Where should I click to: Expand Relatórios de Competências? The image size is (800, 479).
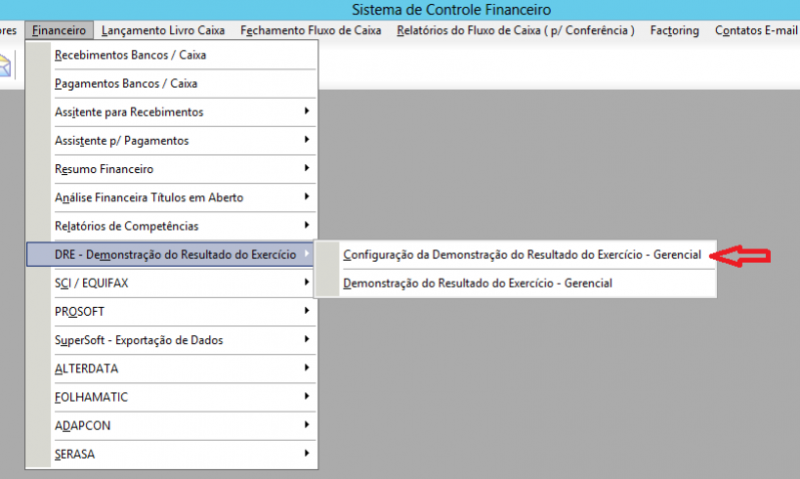pos(126,226)
